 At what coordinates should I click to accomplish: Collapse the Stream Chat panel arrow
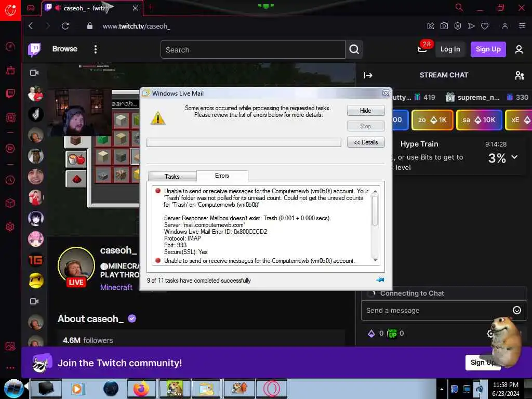point(368,75)
